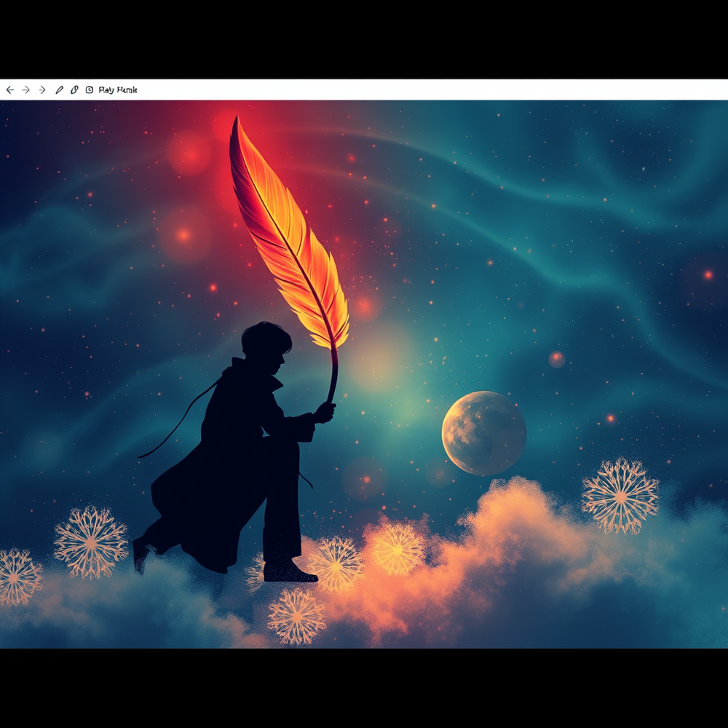This screenshot has width=728, height=728.
Task: Click the dandelion at the image's left edge
Action: point(16,577)
